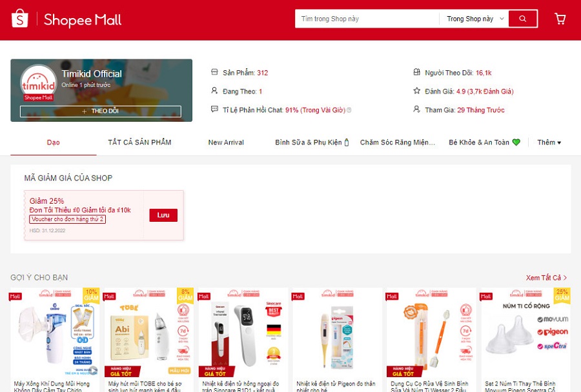Save the 25% voucher with Lưu

[x=163, y=215]
